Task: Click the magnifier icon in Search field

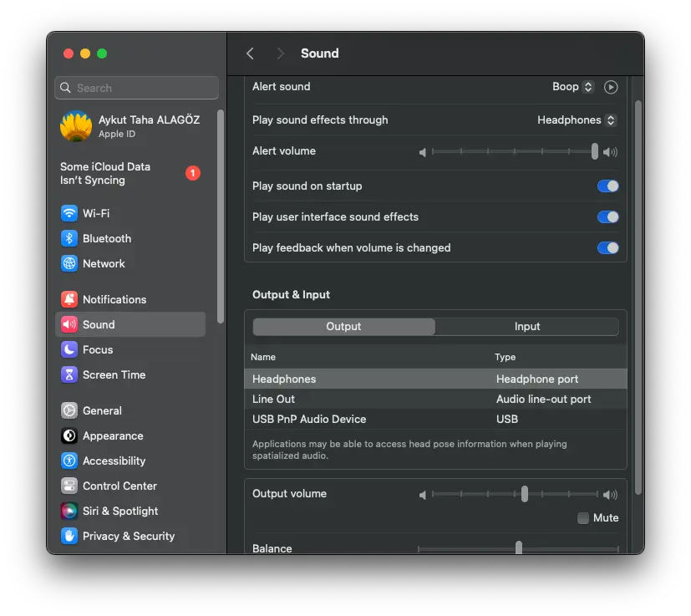Action: click(65, 88)
